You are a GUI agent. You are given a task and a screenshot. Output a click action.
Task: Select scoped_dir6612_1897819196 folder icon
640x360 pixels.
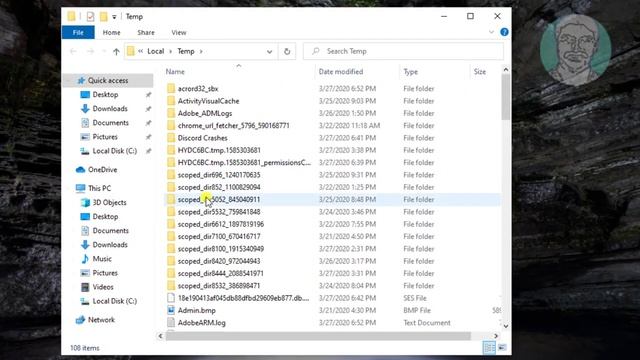(171, 224)
